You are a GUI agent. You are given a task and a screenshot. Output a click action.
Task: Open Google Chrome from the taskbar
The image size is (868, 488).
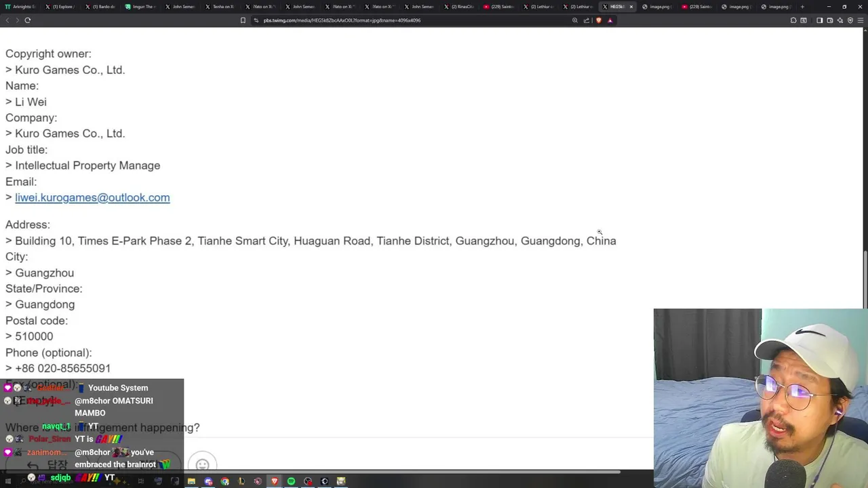[x=224, y=481]
